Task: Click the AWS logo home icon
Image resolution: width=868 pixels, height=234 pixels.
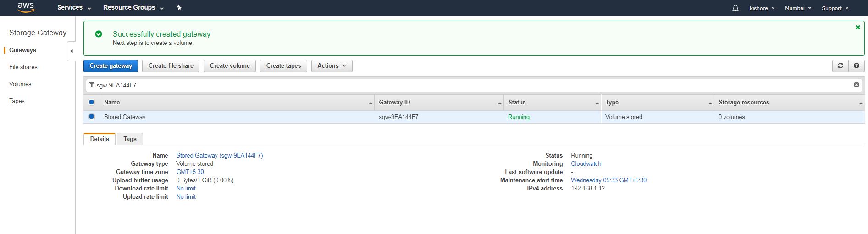Action: click(x=26, y=7)
